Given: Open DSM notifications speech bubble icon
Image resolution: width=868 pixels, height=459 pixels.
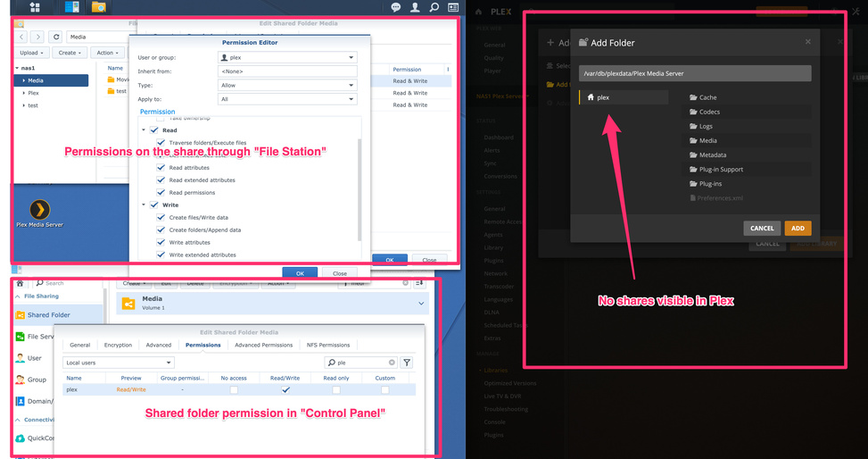Looking at the screenshot, I should 396,7.
